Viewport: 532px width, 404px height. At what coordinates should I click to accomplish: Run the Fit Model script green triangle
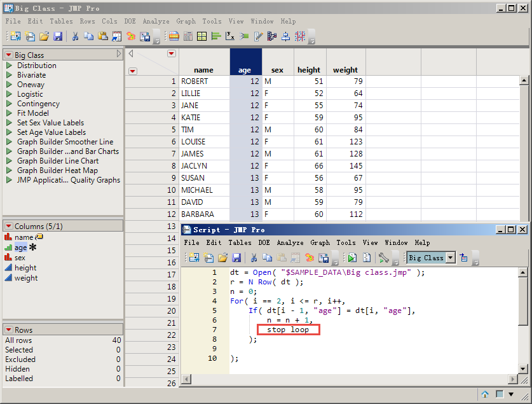point(10,113)
